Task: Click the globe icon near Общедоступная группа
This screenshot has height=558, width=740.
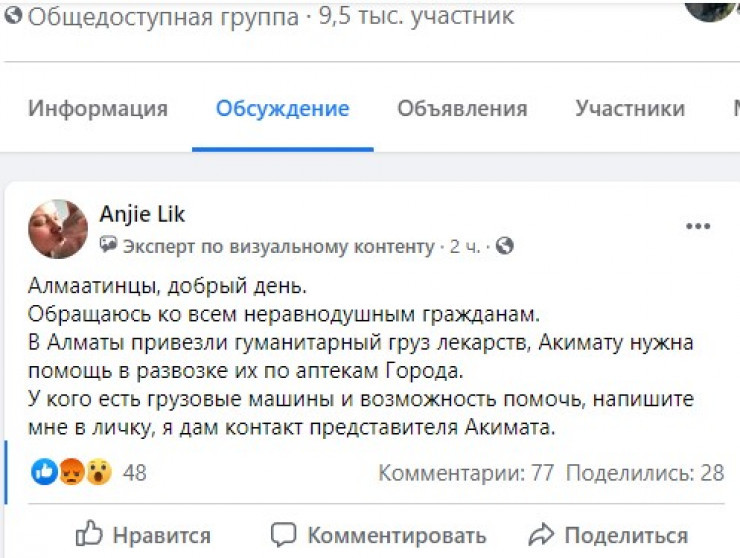Action: pos(12,17)
